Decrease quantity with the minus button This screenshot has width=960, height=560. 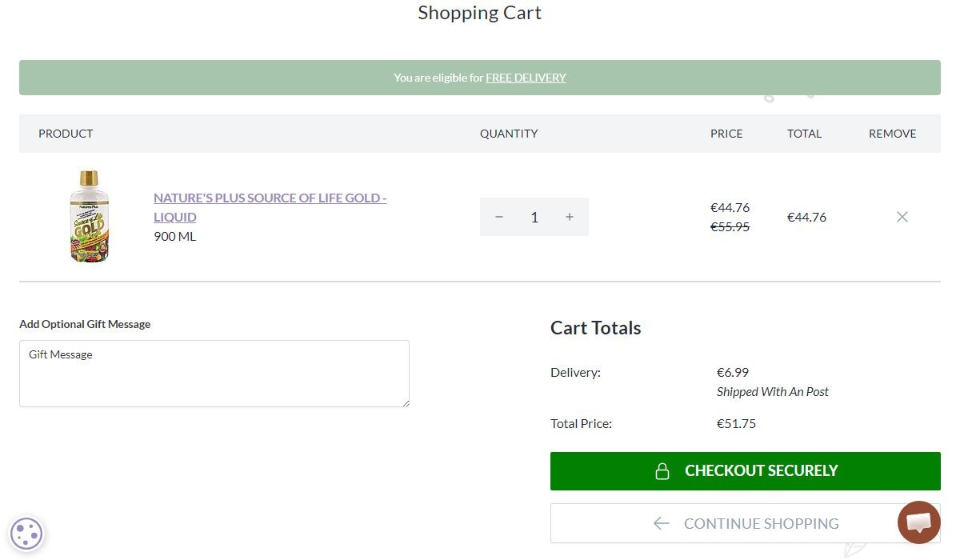(499, 217)
